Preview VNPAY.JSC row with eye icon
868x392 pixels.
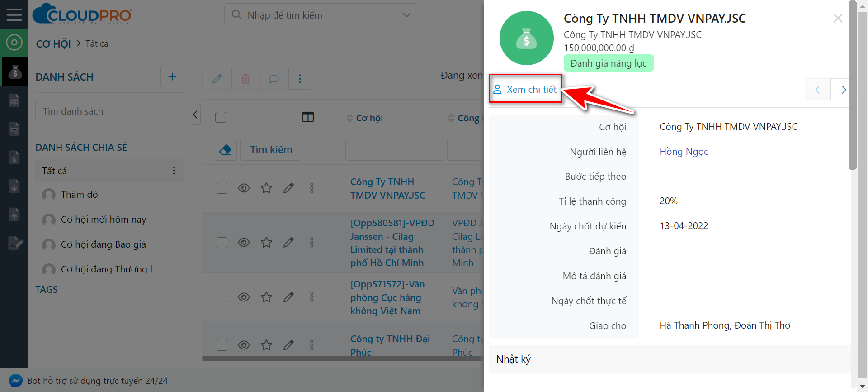[244, 188]
